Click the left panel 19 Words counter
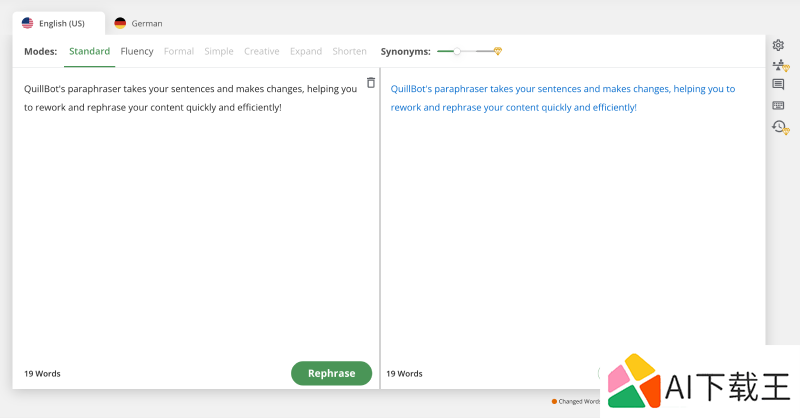Screen dimensions: 800x418 click(x=42, y=374)
